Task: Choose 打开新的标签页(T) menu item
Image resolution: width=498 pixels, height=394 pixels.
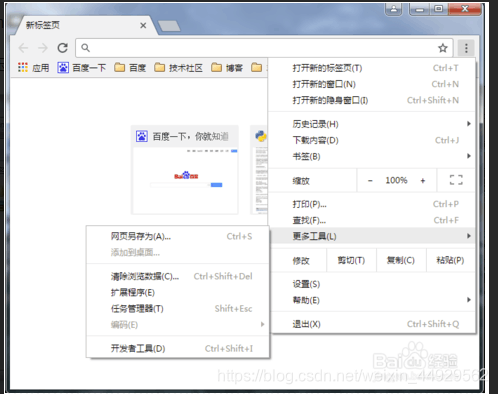Action: [372, 68]
